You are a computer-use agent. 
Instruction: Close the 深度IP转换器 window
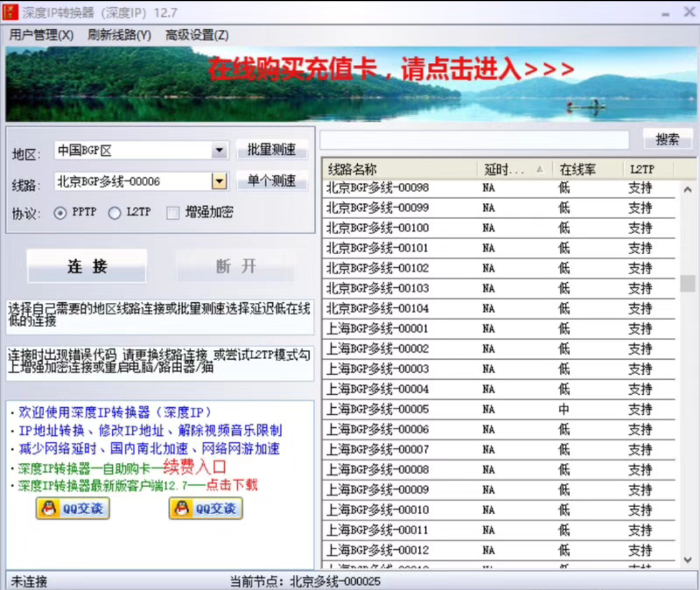(x=689, y=12)
